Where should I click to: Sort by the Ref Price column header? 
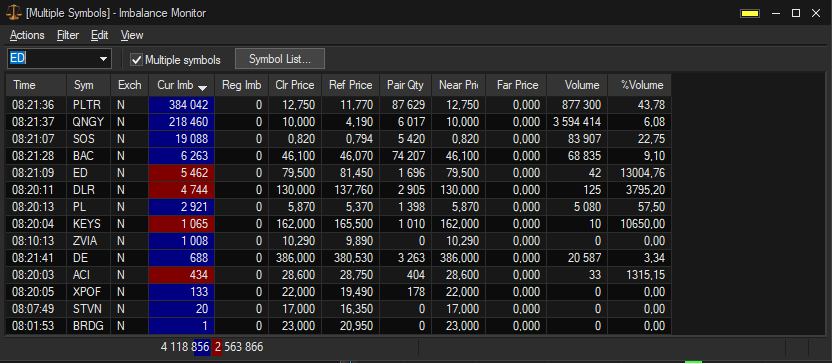[x=350, y=85]
